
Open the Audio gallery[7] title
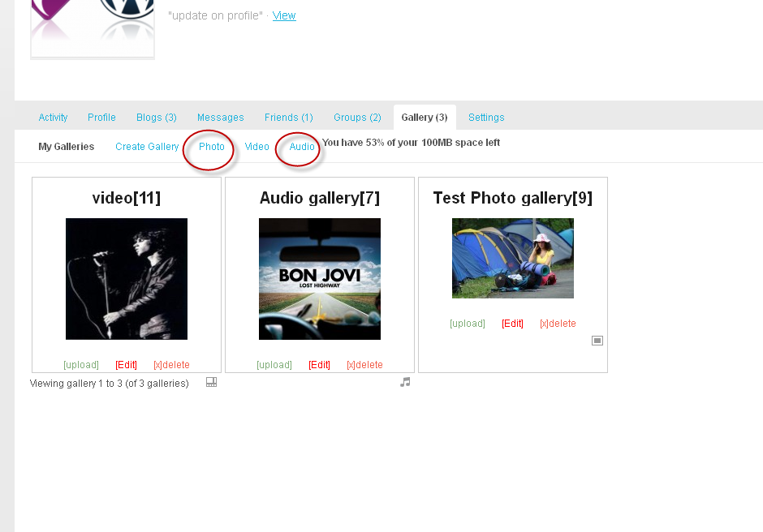pos(320,198)
